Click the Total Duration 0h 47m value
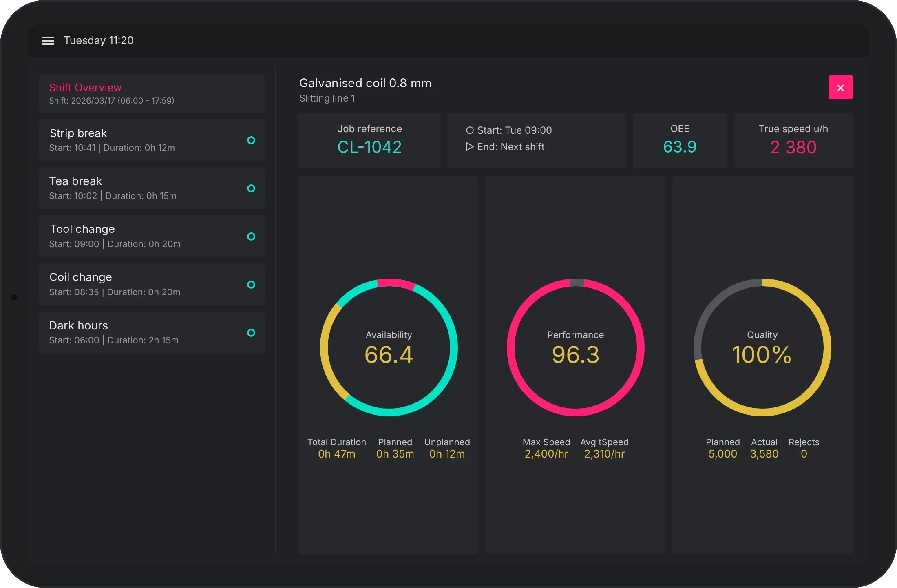897x588 pixels. click(337, 454)
